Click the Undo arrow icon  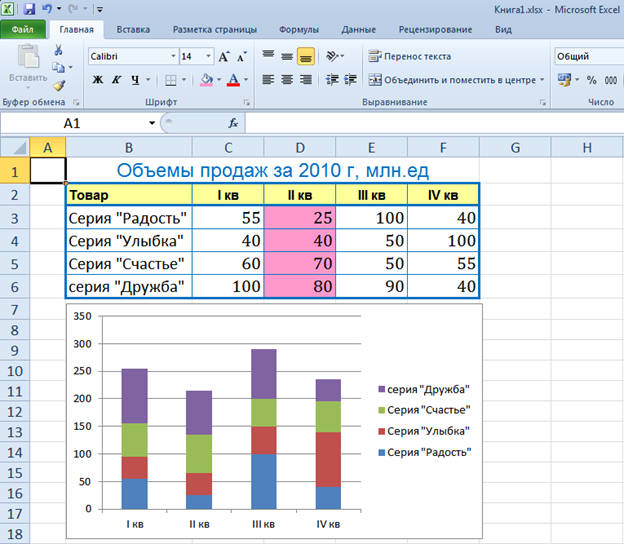coord(46,9)
